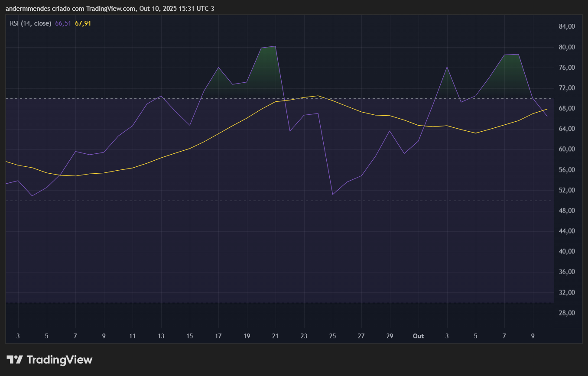Click the header text with TradingView.com attribution
Viewport: 588px width, 376px height.
click(x=110, y=8)
